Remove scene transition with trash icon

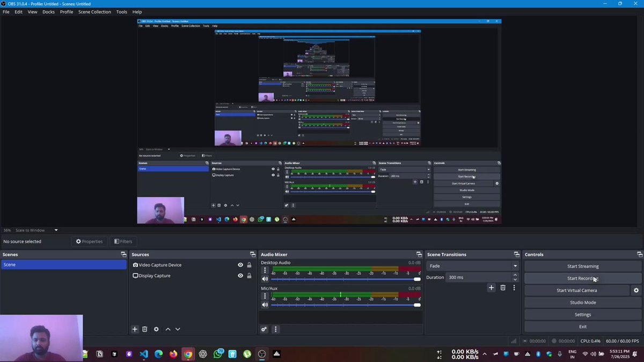[503, 288]
